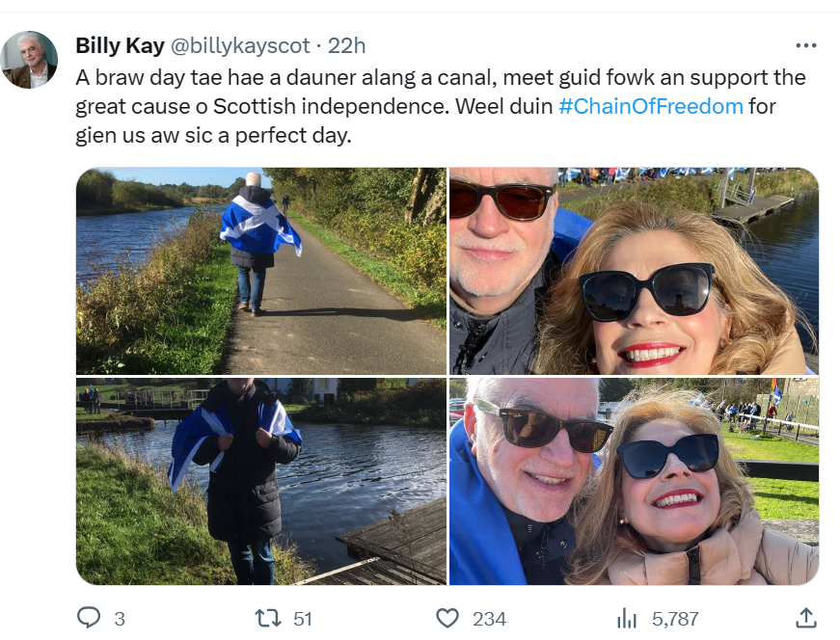Open photo of person standing with flag by water
This screenshot has width=840, height=640.
point(260,481)
